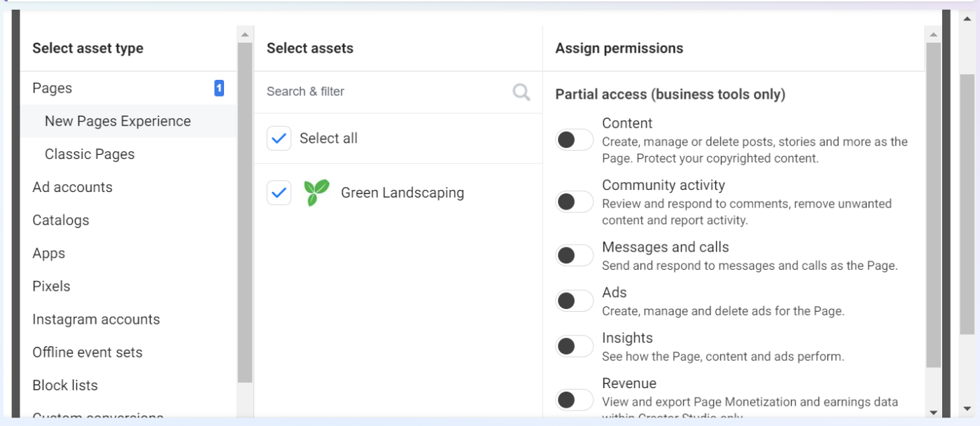Viewport: 980px width, 426px height.
Task: Turn on the Revenue toggle
Action: tap(574, 400)
